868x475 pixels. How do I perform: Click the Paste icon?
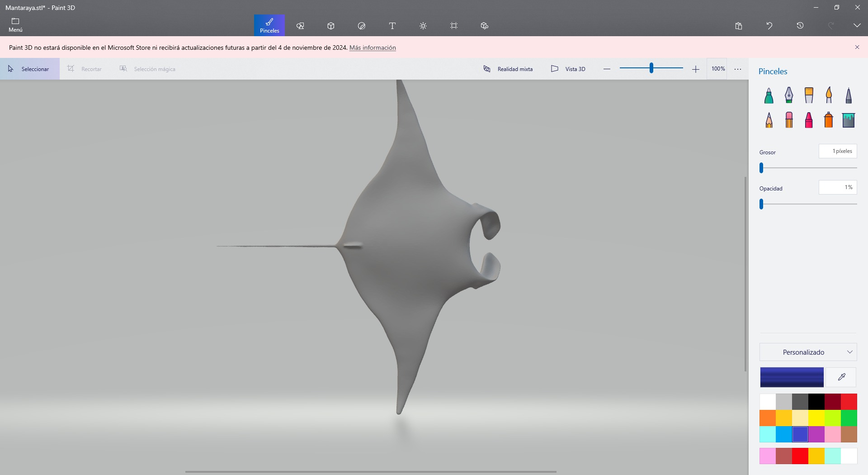point(739,26)
